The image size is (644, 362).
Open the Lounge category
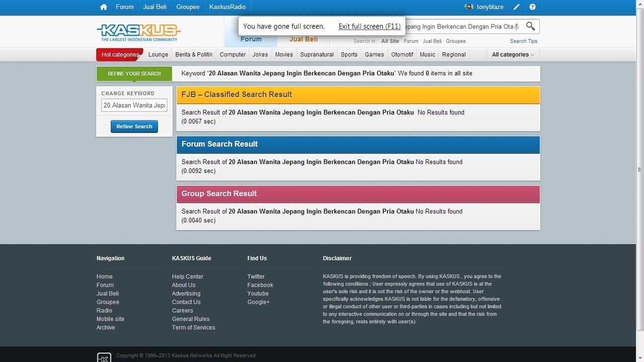click(158, 54)
